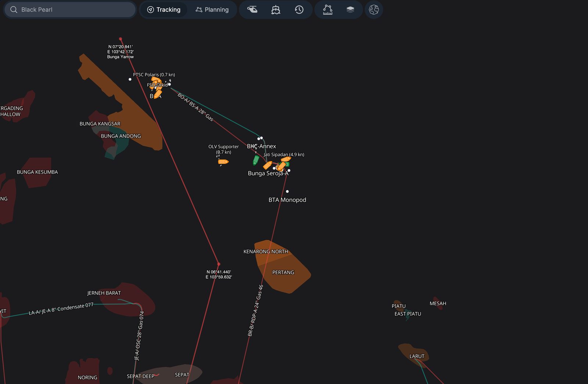This screenshot has width=588, height=384.
Task: Click the red waypoint node above Bunga Yarrow
Action: coord(120,39)
